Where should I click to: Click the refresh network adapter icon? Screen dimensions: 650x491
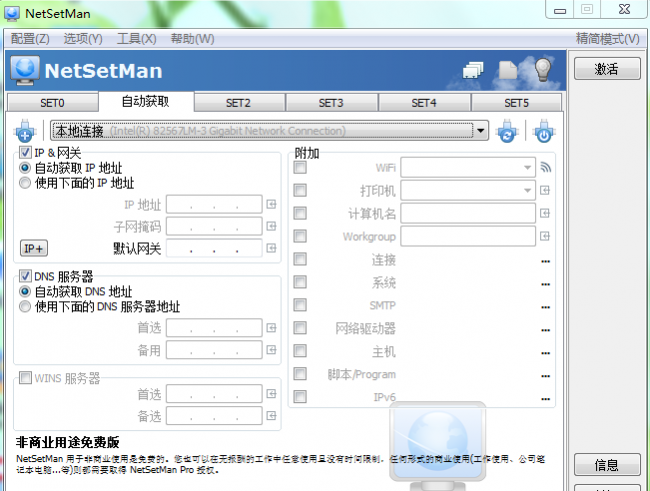pyautogui.click(x=507, y=131)
